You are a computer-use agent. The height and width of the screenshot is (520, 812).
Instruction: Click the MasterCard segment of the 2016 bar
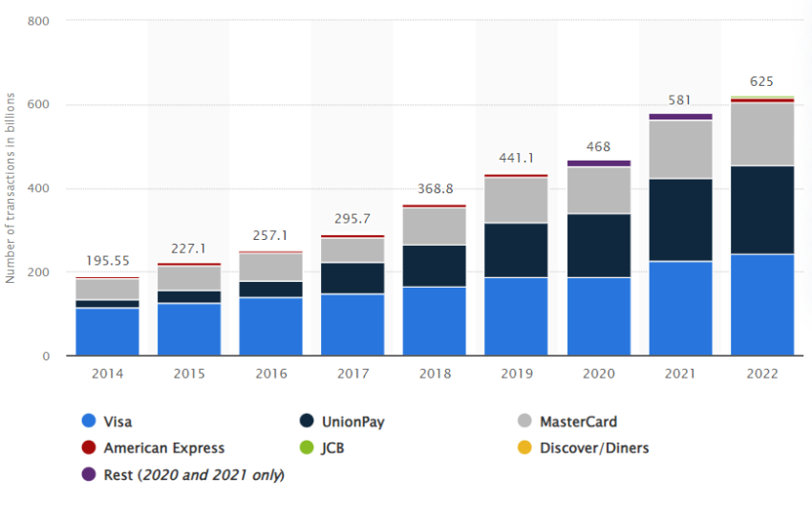pyautogui.click(x=271, y=268)
